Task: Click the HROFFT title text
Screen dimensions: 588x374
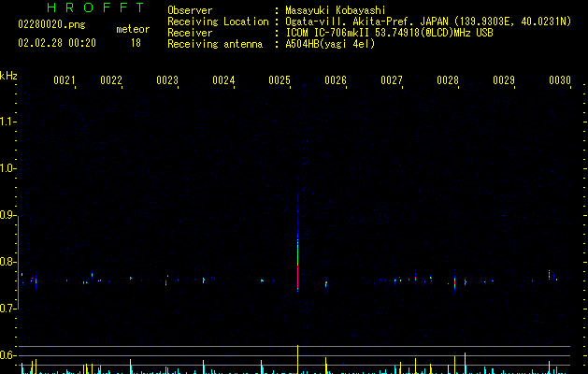Action: point(95,7)
